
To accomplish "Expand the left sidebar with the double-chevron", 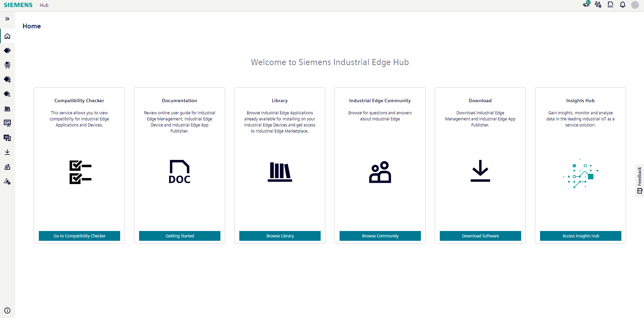I will coord(7,19).
